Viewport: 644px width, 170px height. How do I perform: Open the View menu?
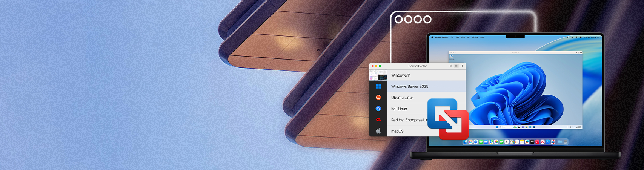(x=463, y=37)
